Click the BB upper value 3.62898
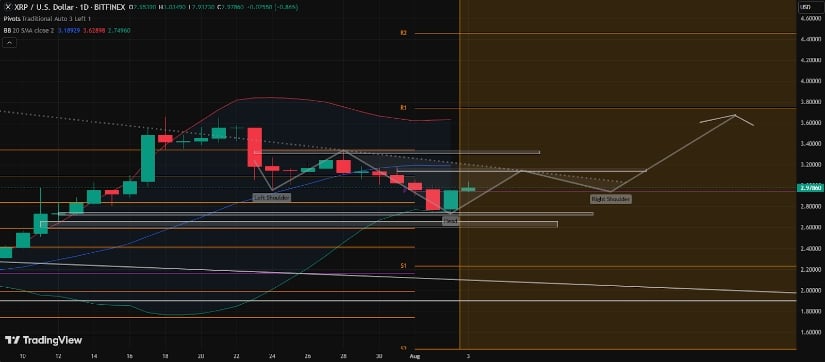The width and height of the screenshot is (825, 362). 94,31
